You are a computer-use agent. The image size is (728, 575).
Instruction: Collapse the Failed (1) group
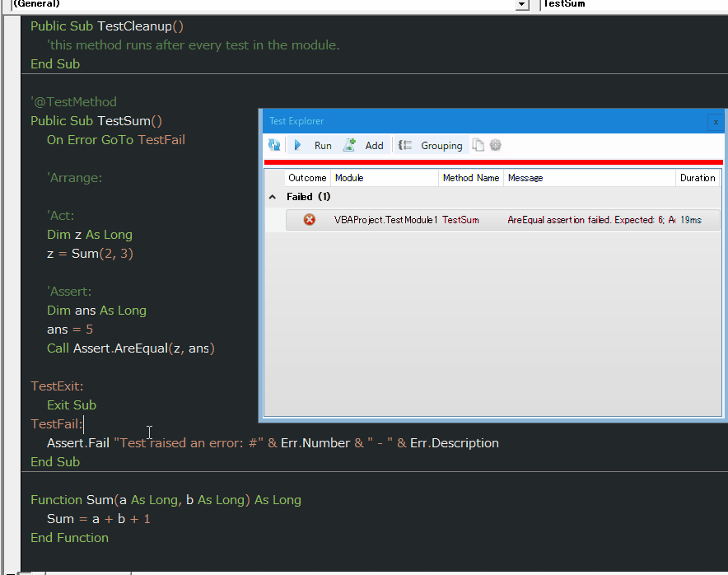[273, 196]
